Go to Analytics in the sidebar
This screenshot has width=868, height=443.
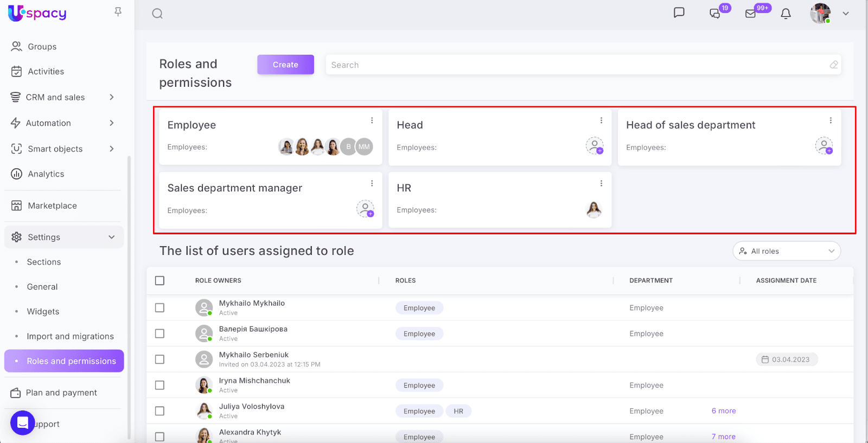pos(46,174)
